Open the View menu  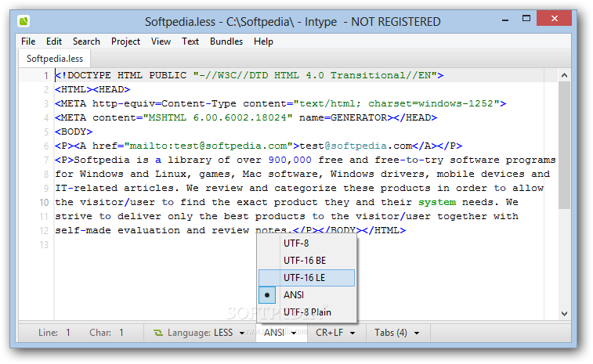click(161, 41)
